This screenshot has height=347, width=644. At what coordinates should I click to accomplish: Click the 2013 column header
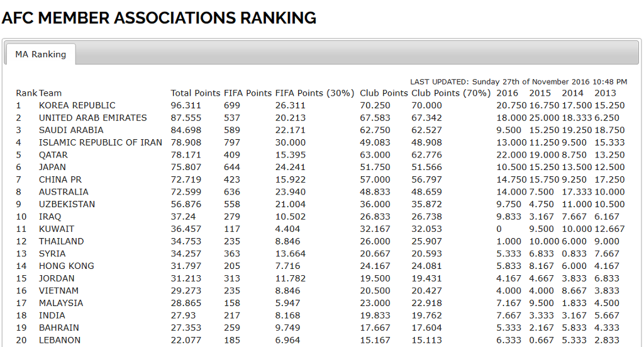click(x=606, y=93)
